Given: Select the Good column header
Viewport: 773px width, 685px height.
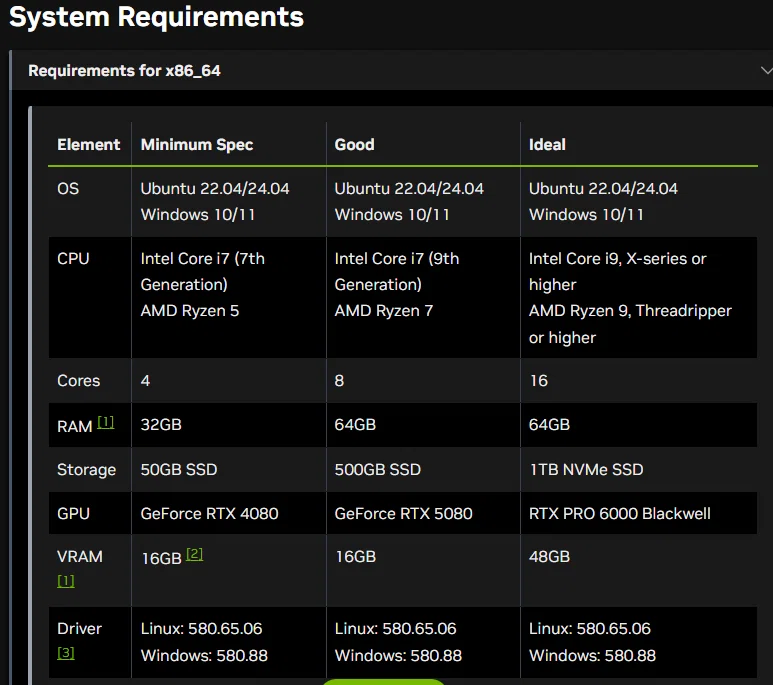Looking at the screenshot, I should (354, 144).
